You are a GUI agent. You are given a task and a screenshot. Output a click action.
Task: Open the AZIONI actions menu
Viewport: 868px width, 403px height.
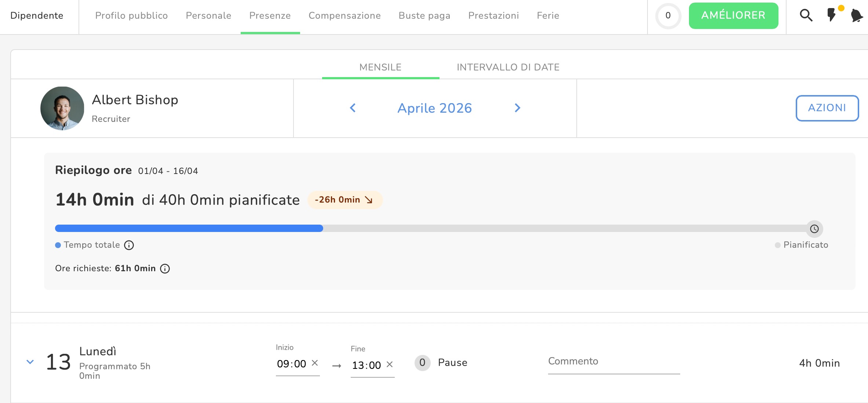(827, 108)
